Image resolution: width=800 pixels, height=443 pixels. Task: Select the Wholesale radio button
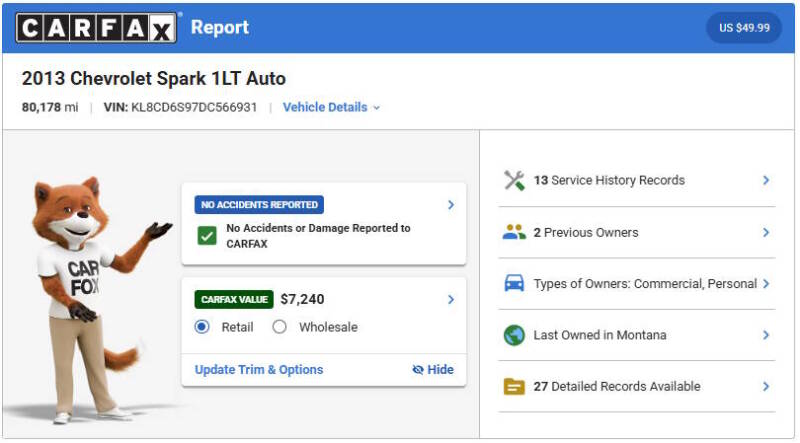(x=280, y=327)
